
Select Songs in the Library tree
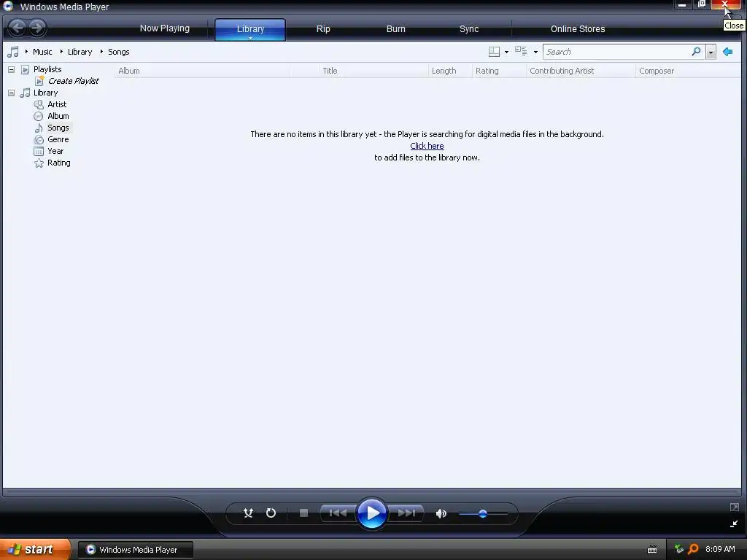[x=58, y=128]
